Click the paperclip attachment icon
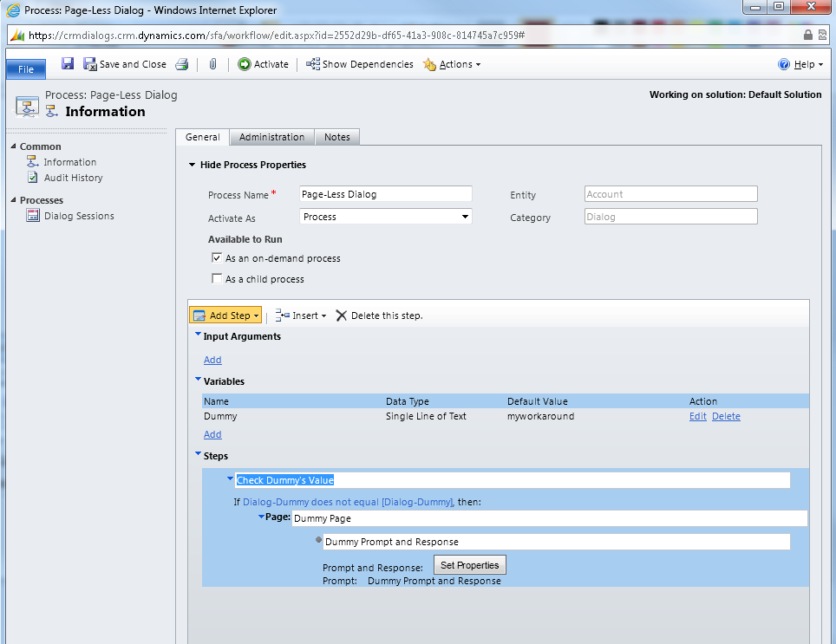 pyautogui.click(x=212, y=64)
